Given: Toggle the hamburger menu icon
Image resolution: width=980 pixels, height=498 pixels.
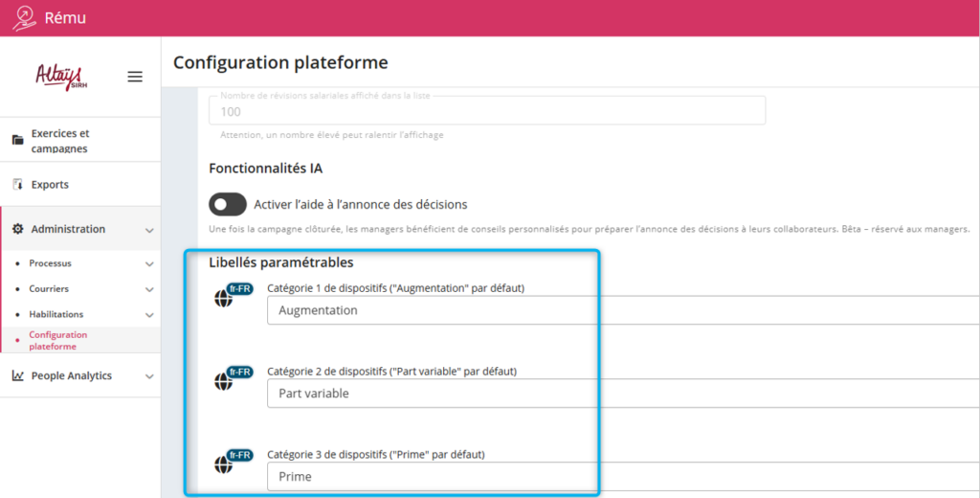Looking at the screenshot, I should click(135, 77).
